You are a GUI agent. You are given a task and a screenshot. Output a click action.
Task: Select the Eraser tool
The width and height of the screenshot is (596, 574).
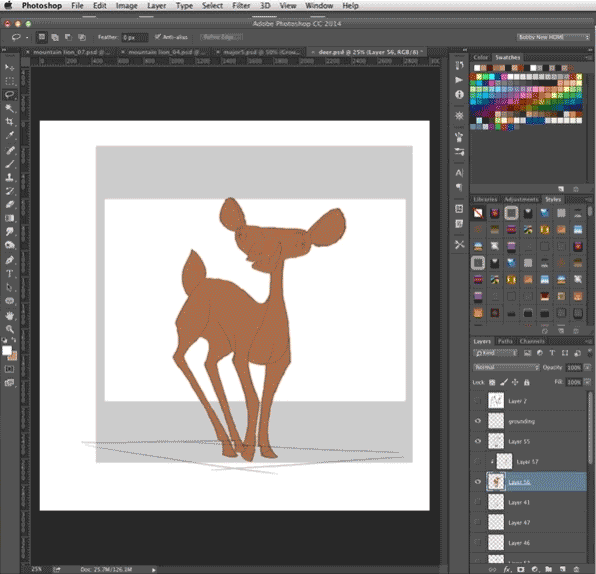point(10,205)
